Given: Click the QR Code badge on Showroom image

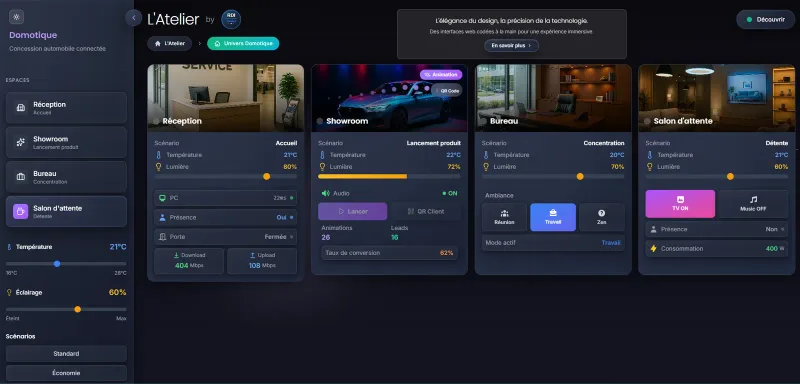Looking at the screenshot, I should click(x=446, y=90).
